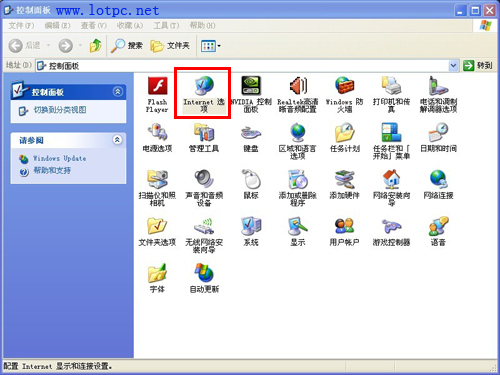
Task: Open the 编辑(E) menu
Action: pyautogui.click(x=57, y=25)
